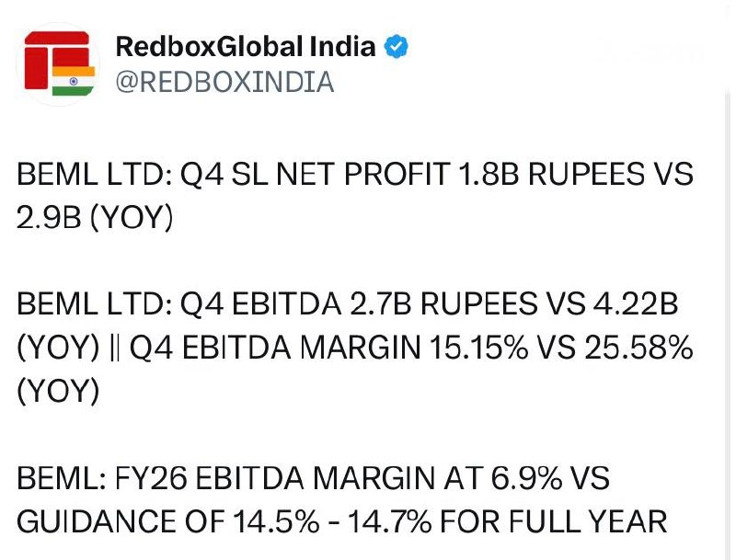This screenshot has height=560, width=736.
Task: Click the FOR FULL YEAR text
Action: click(554, 521)
